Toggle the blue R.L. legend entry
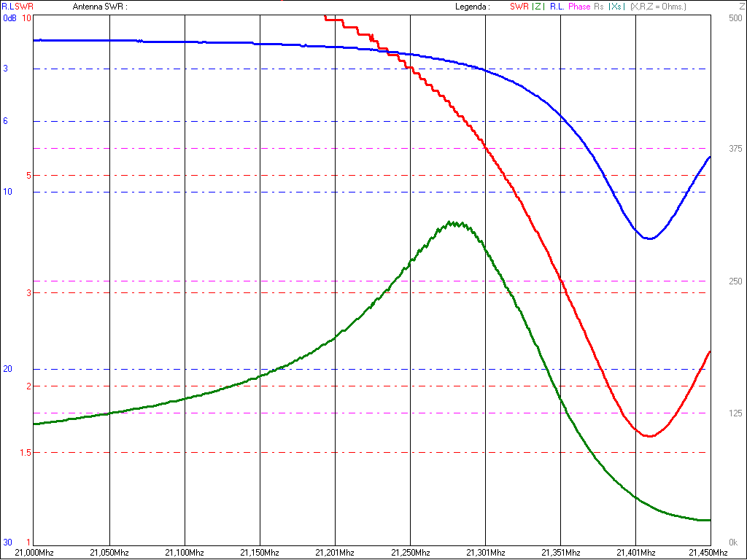 click(558, 7)
